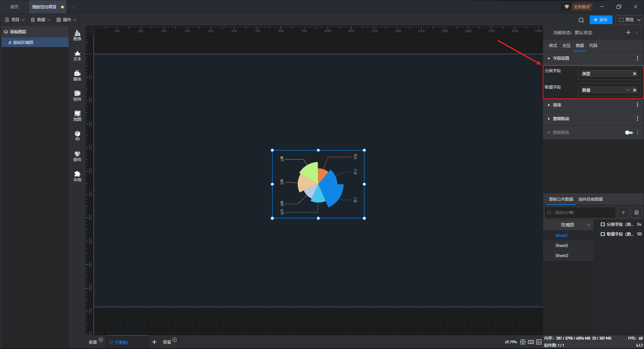Screen dimensions: 644x349
Task: Open the 文本 text components panel
Action: tap(77, 55)
